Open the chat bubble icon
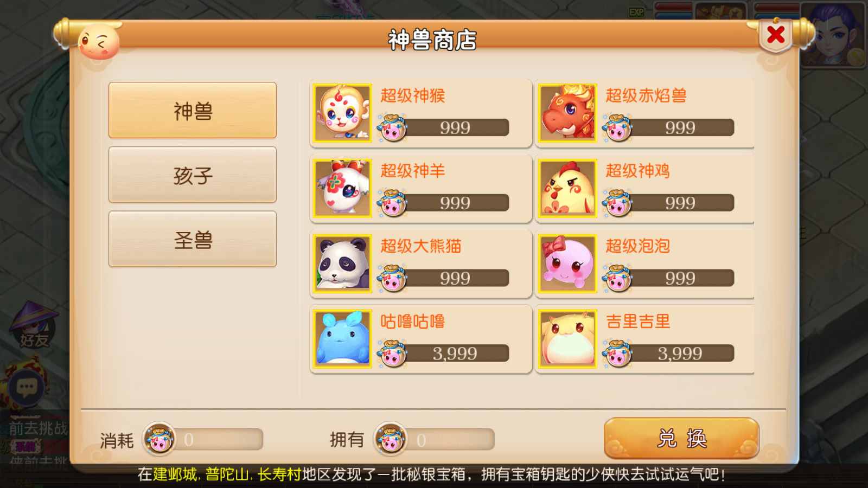The width and height of the screenshot is (868, 488). click(27, 387)
